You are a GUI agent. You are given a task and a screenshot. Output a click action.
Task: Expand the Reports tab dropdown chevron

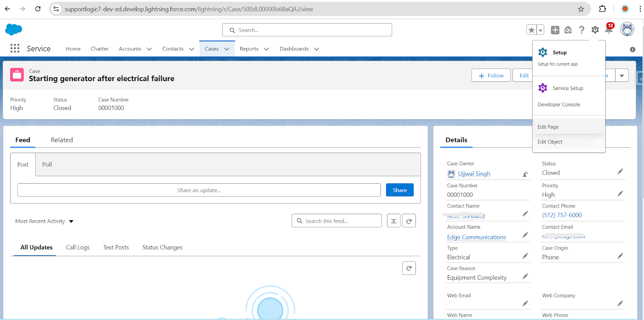click(266, 49)
